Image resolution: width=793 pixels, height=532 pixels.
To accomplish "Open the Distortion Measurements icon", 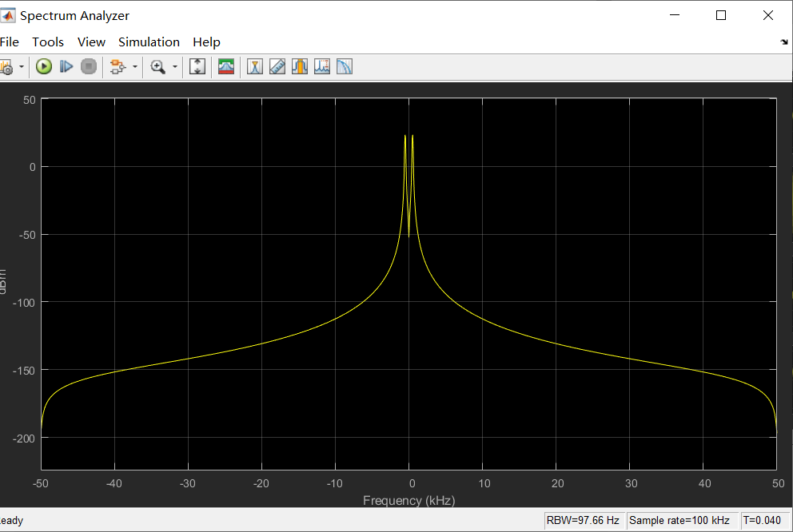I will point(321,66).
